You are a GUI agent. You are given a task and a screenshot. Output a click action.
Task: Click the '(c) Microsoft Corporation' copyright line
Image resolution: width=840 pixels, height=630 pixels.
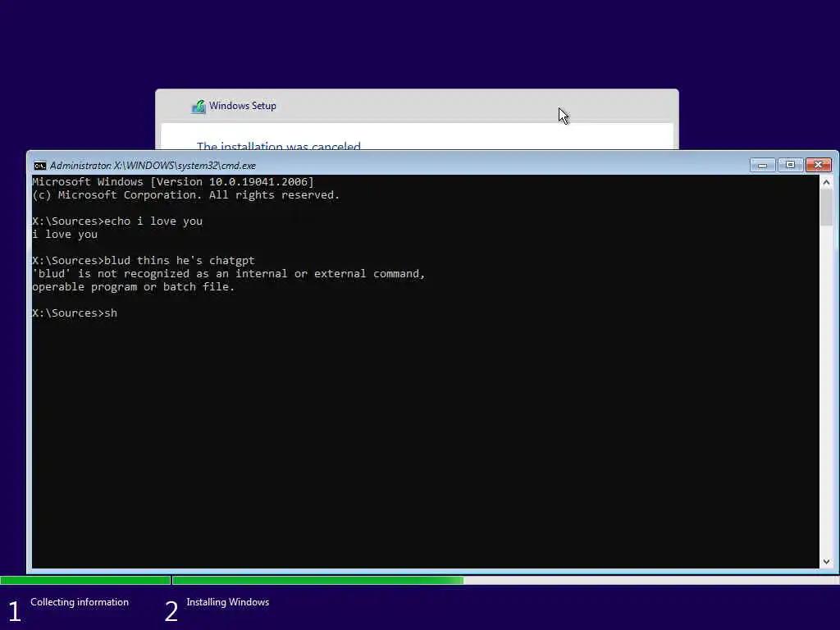[x=186, y=195]
